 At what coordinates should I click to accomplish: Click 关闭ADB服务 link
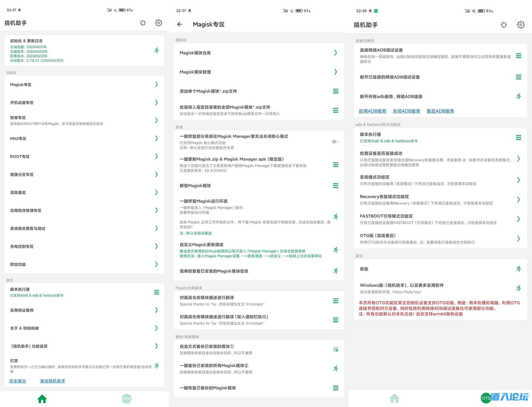pos(406,111)
